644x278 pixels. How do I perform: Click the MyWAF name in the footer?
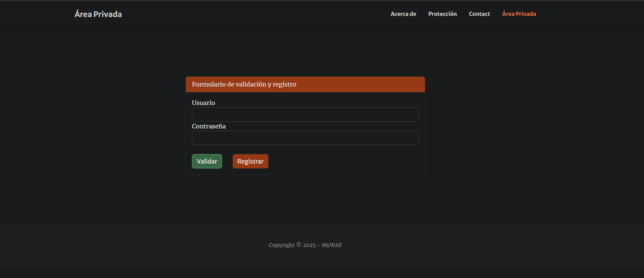(331, 245)
